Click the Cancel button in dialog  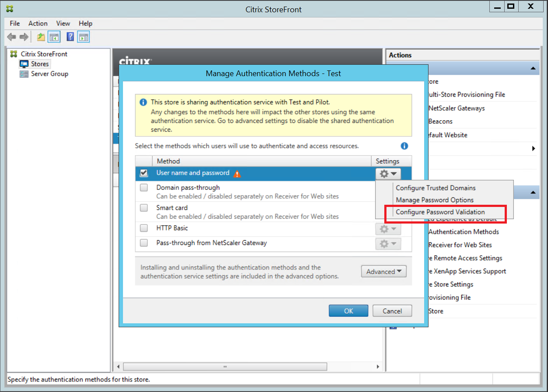(x=392, y=311)
